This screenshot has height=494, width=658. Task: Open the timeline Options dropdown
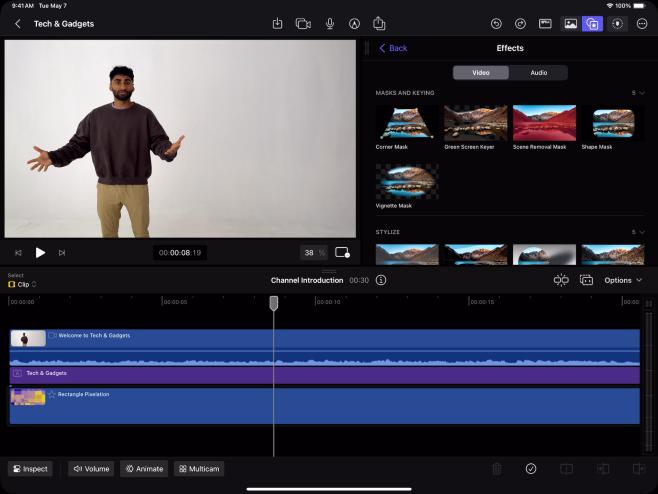pyautogui.click(x=623, y=280)
